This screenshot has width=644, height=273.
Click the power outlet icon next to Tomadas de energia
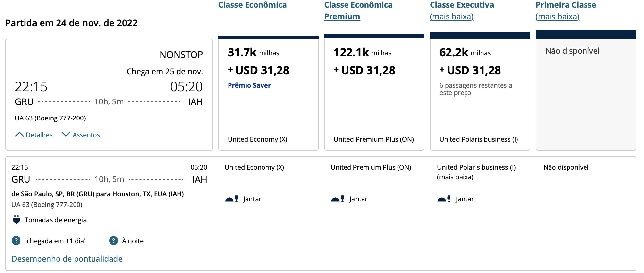pyautogui.click(x=16, y=220)
